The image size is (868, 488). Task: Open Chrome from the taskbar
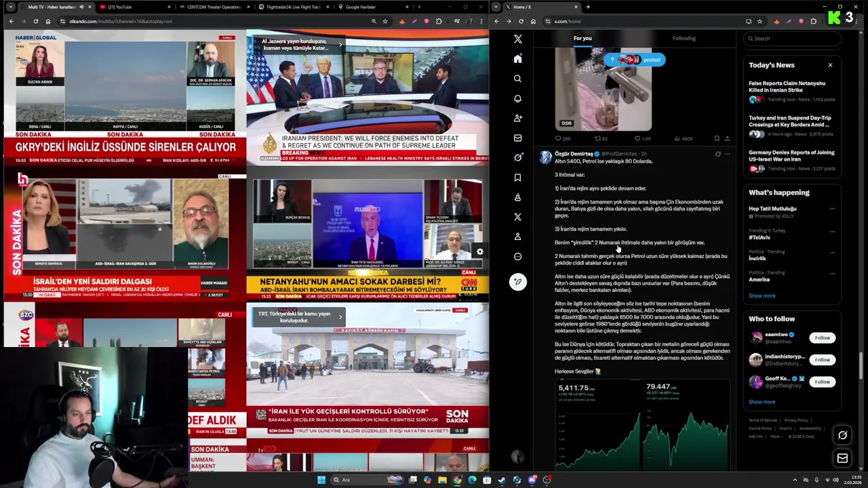[457, 480]
